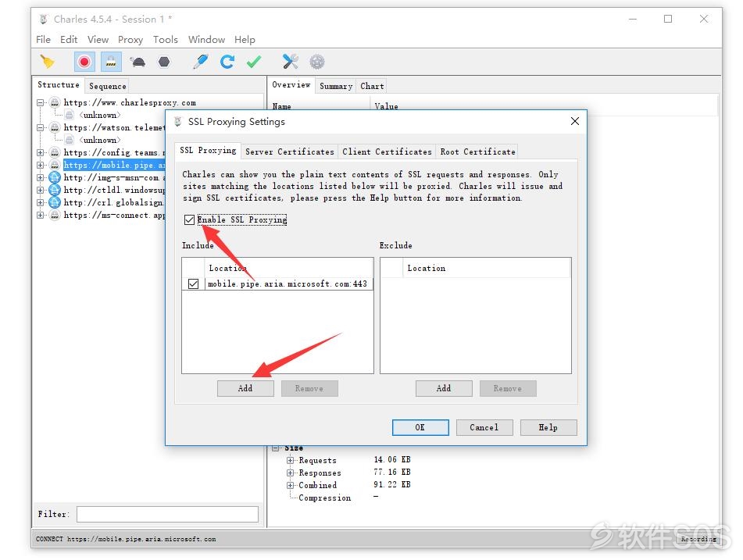Screen dimensions: 743x560
Task: Select the Overview tab
Action: 291,85
